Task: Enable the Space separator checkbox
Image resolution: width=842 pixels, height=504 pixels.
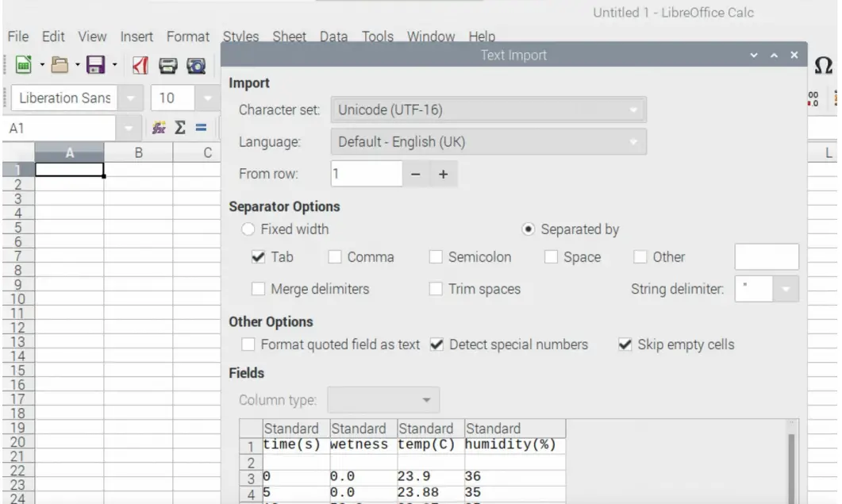Action: click(x=551, y=257)
